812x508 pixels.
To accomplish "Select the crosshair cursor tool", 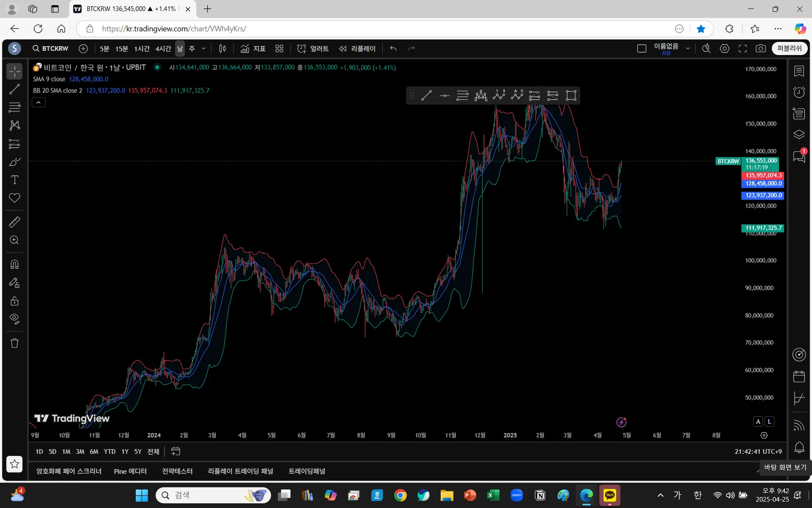I will click(15, 71).
